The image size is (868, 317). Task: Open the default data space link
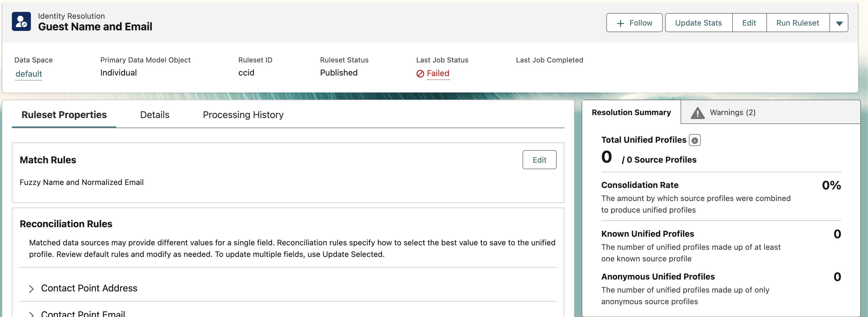pos(29,74)
